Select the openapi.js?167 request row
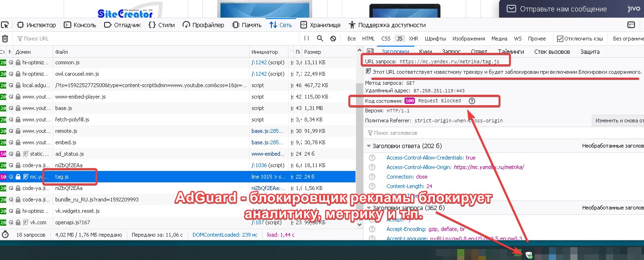Screen dimensions: 644x260 click(178, 222)
